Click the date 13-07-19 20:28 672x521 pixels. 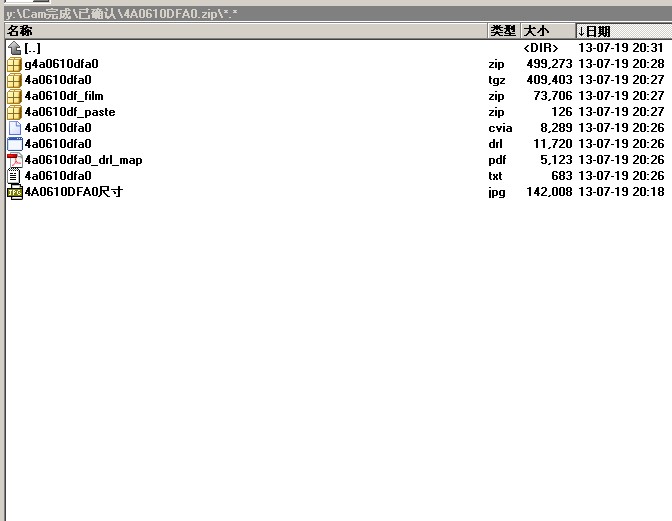(621, 64)
